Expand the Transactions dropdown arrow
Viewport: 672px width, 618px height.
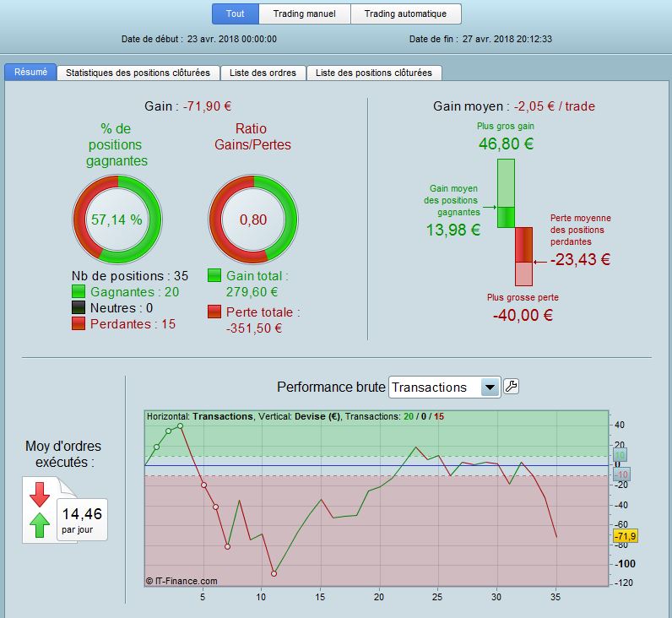(490, 388)
